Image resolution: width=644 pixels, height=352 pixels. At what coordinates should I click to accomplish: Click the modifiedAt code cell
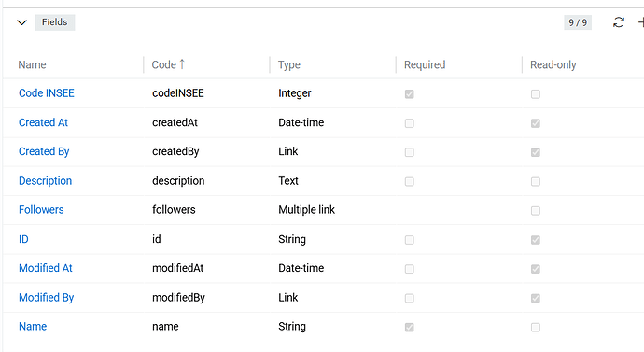click(x=178, y=268)
